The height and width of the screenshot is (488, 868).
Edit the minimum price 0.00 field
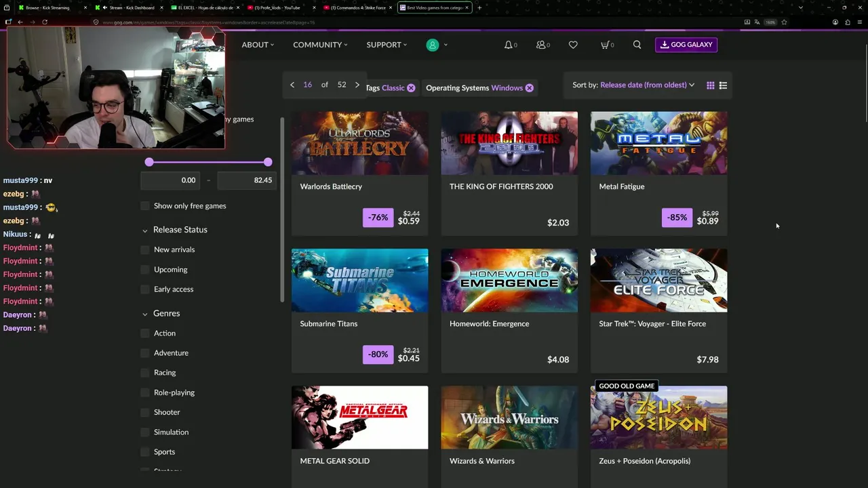[170, 180]
